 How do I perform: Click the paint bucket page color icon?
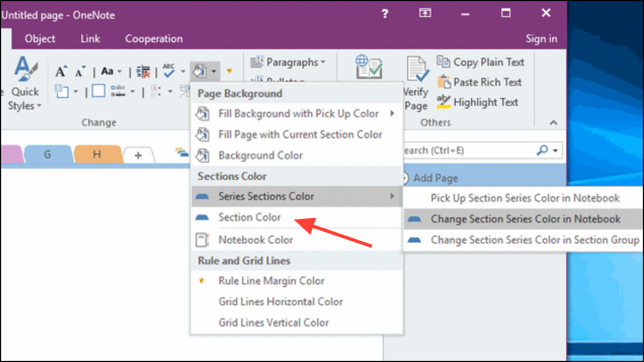click(x=200, y=71)
